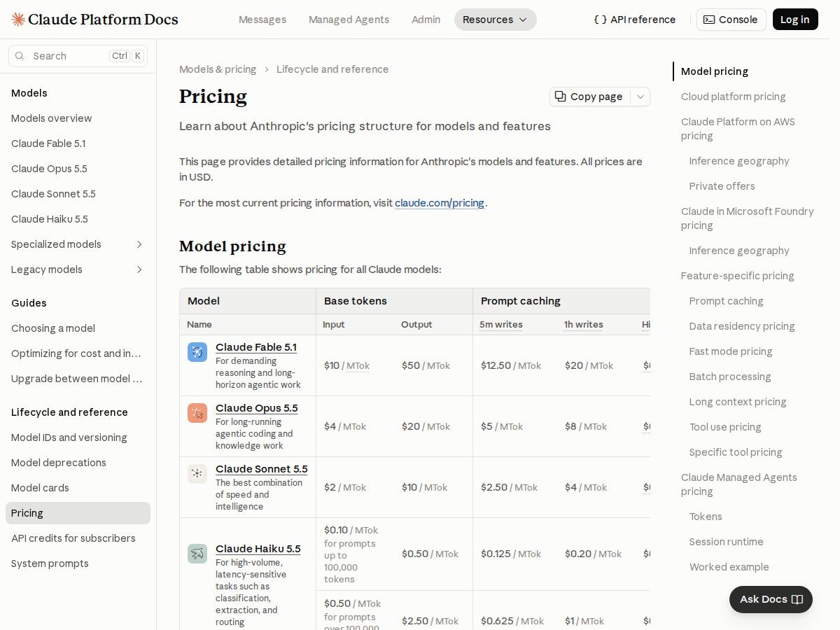Click the Log in button
840x630 pixels.
795,20
